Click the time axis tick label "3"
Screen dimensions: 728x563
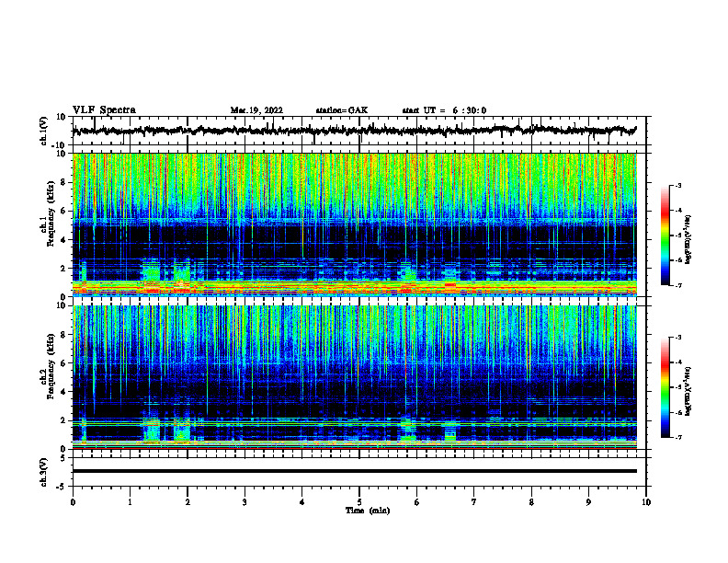click(x=245, y=502)
